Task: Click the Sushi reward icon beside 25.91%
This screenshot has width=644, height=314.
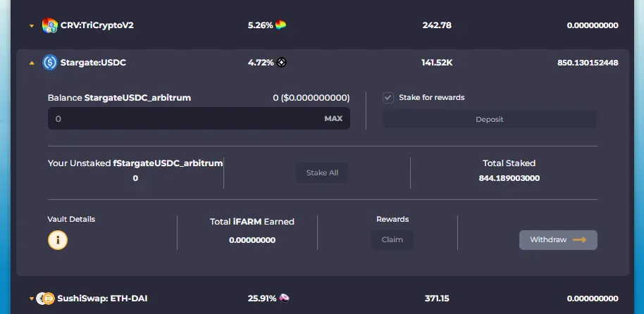Action: pos(284,298)
